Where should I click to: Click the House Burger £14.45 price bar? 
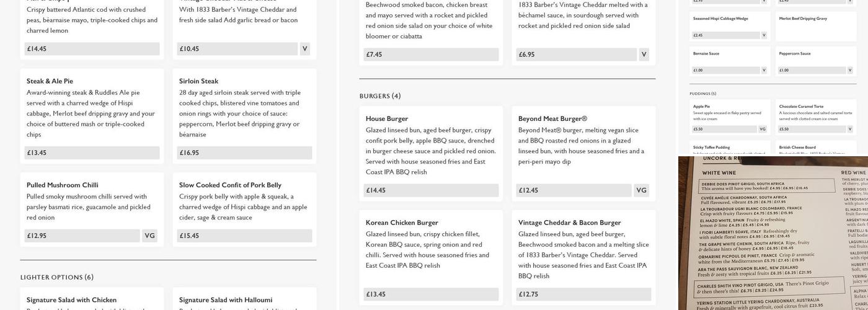[x=431, y=190]
